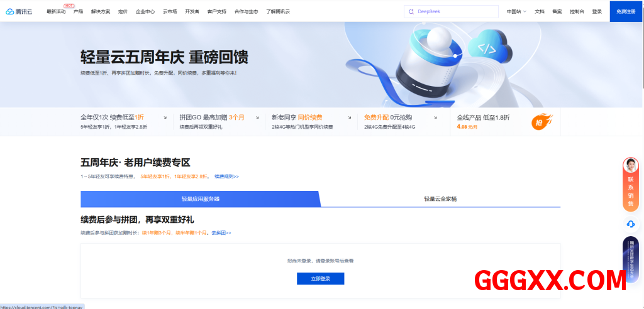Open the 产品 navigation menu
The image size is (644, 309).
tap(78, 11)
